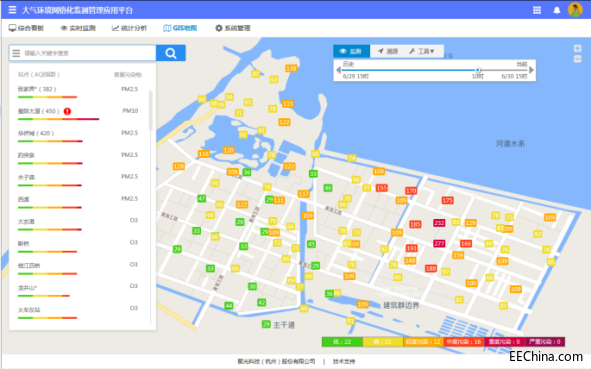Select the purple 277 station marker
Image resolution: width=591 pixels, height=369 pixels.
(439, 243)
